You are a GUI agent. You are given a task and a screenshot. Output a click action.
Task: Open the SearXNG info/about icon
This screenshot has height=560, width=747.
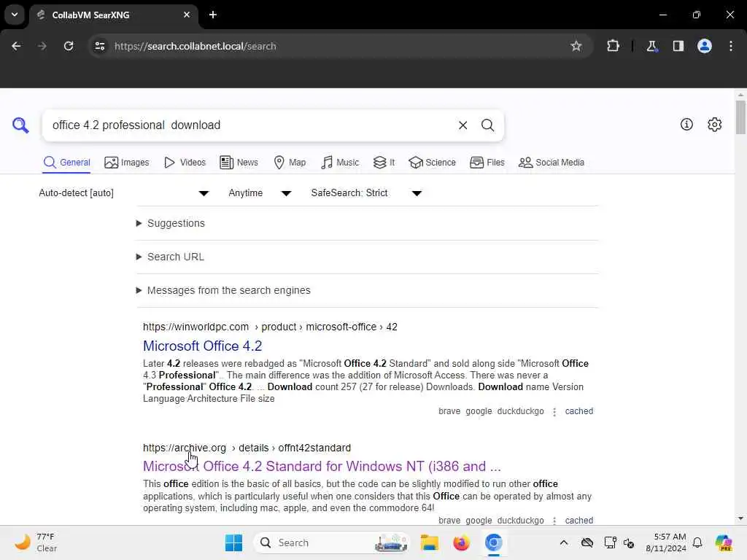point(686,124)
